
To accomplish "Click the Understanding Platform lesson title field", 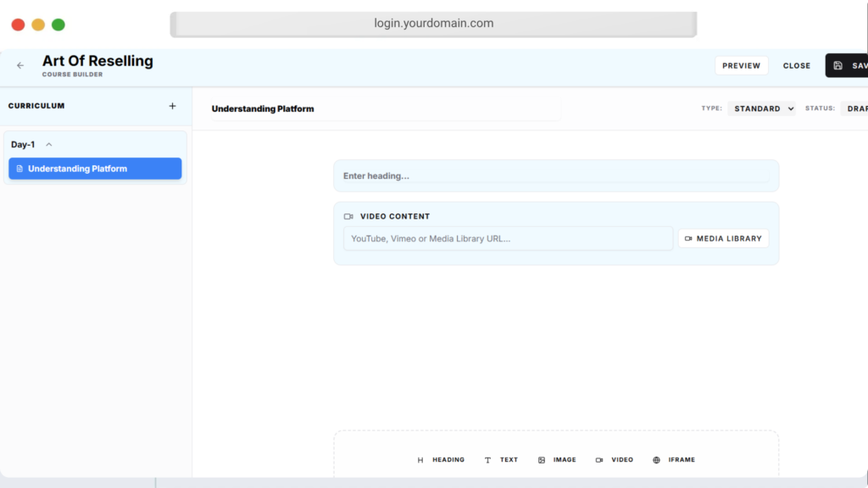I will (x=381, y=108).
